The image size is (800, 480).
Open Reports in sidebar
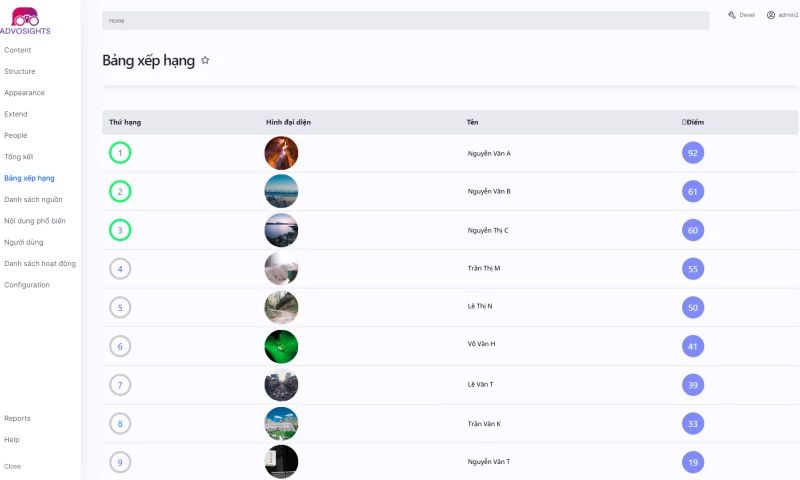(x=17, y=418)
